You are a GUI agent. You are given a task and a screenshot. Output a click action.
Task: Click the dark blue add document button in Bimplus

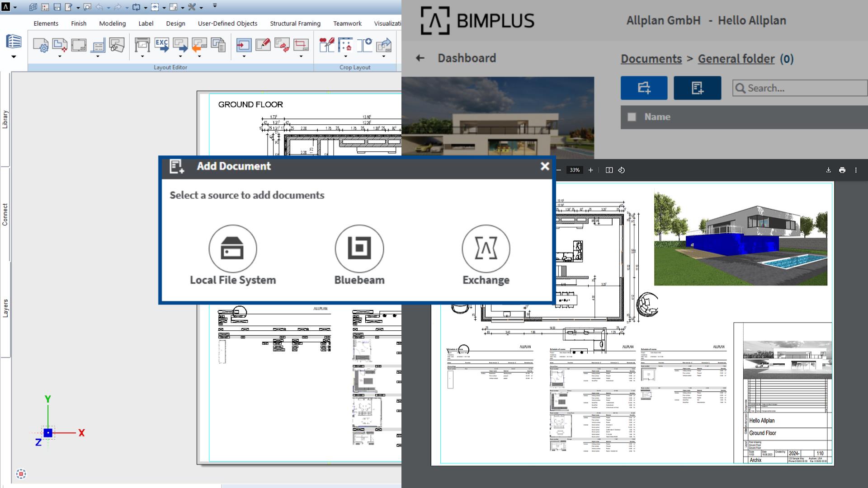click(697, 88)
